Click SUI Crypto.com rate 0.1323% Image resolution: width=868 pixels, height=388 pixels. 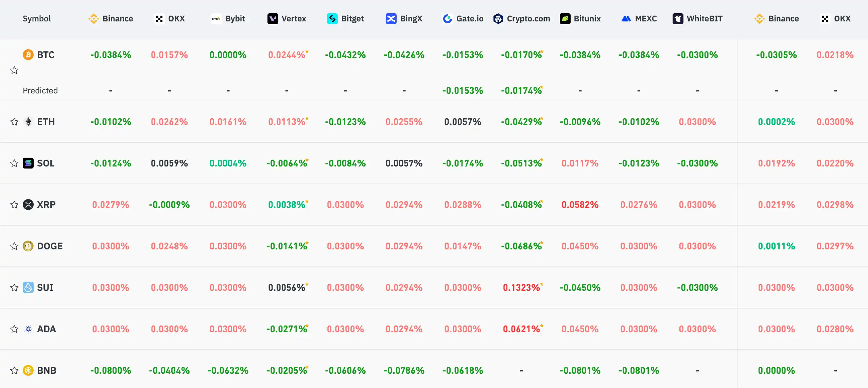pos(521,287)
